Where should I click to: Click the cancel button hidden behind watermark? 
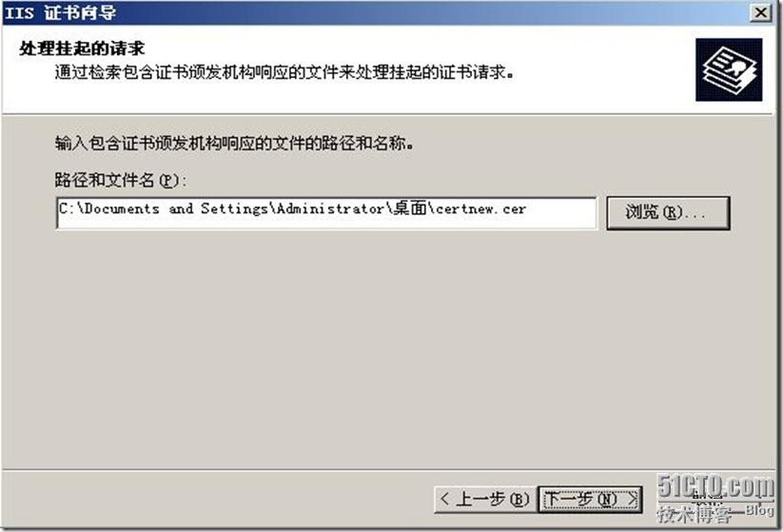(x=709, y=499)
